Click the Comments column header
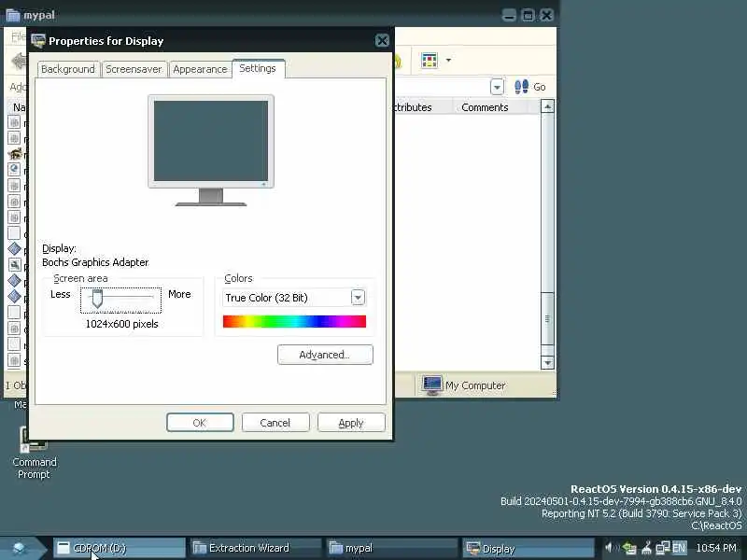This screenshot has height=560, width=747. 485,107
